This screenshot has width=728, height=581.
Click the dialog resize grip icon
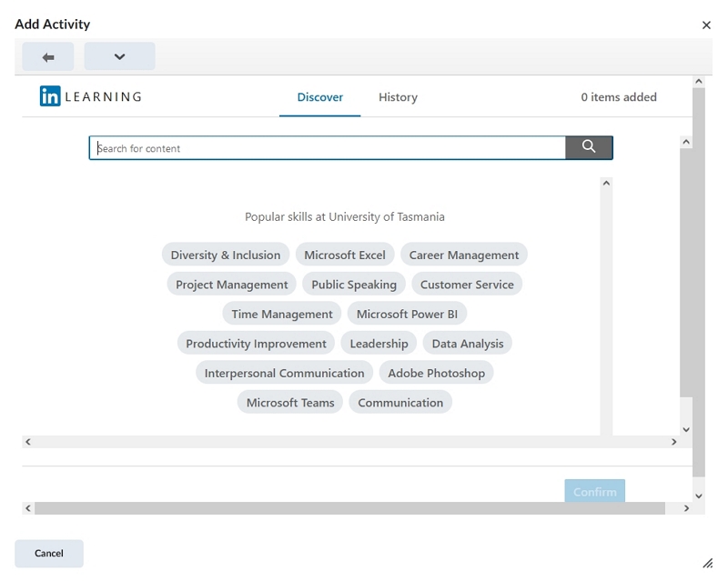tap(707, 563)
